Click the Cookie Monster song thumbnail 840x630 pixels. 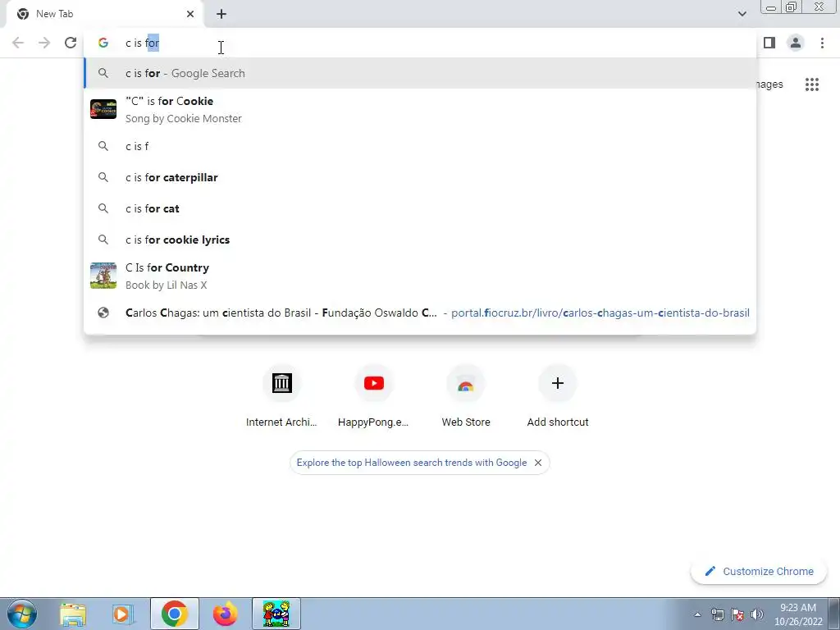coord(103,109)
